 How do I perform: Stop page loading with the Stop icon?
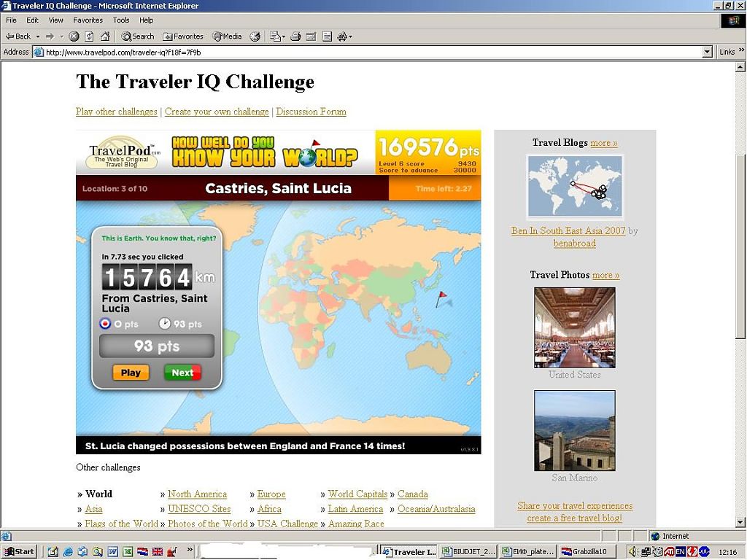tap(74, 36)
